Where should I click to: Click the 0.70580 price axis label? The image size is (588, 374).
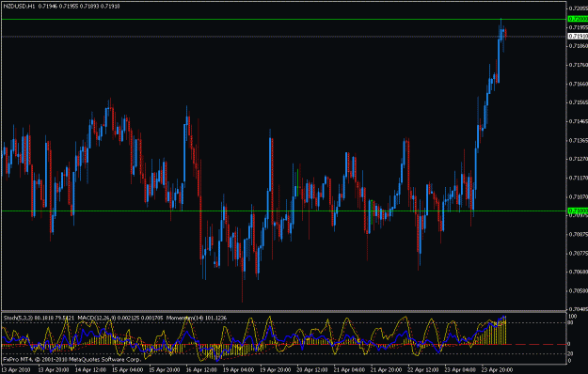tap(579, 290)
